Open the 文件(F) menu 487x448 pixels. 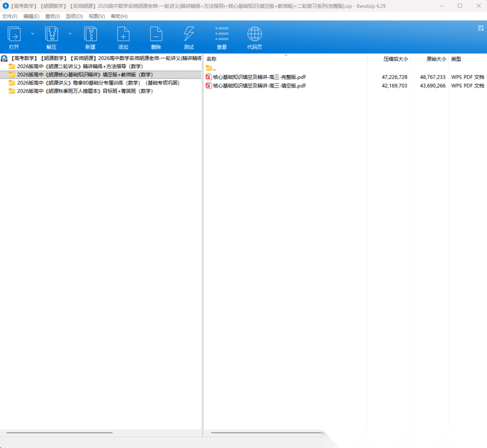10,16
